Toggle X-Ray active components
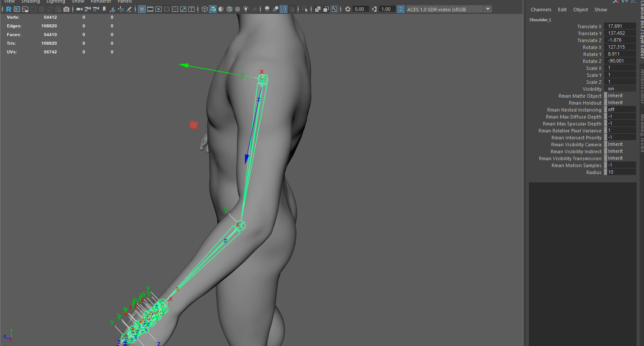 coord(326,9)
